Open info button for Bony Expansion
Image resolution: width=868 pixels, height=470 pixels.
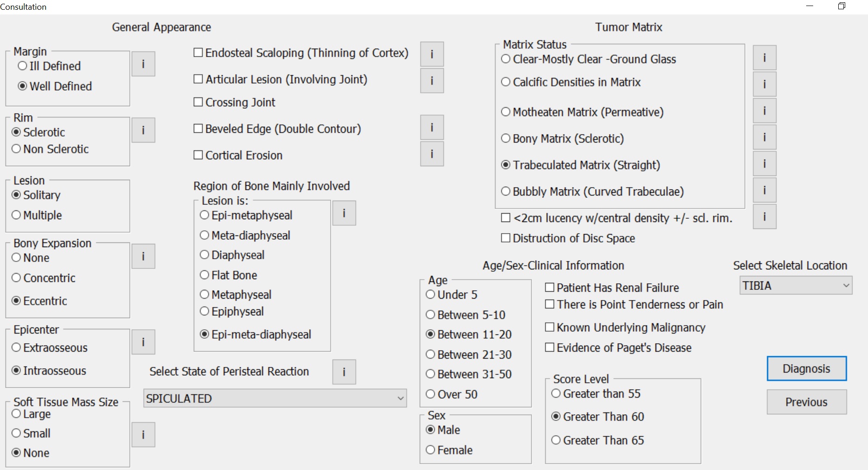(x=143, y=256)
